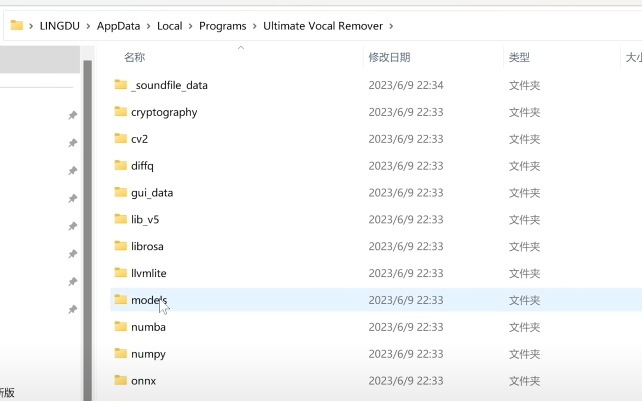Go to Local in the breadcrumb path

click(170, 26)
